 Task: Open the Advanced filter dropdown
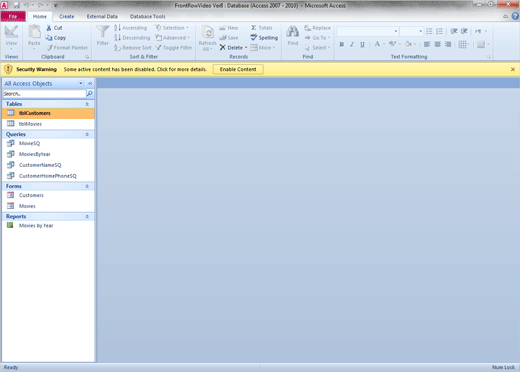click(x=173, y=38)
